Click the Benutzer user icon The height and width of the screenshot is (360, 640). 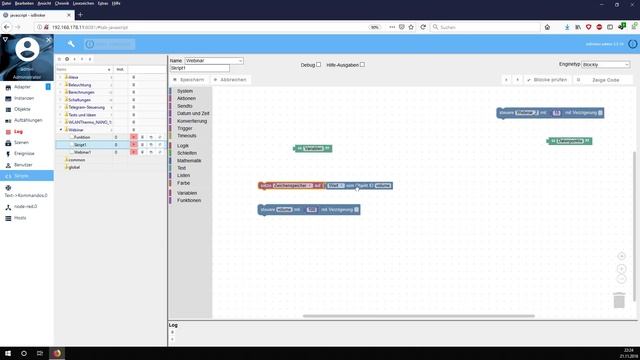[x=8, y=165]
